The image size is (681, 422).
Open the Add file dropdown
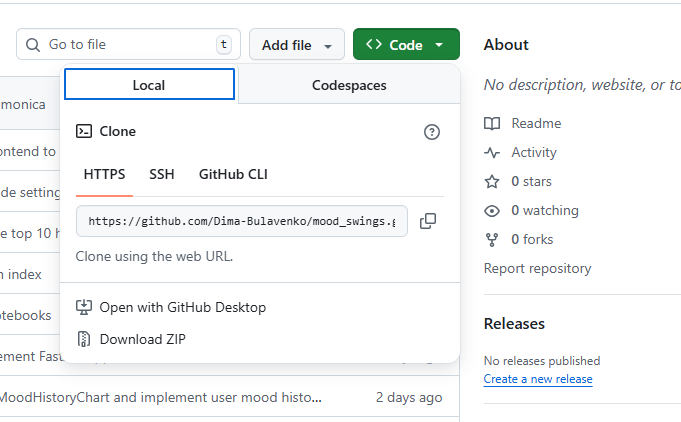[x=297, y=44]
